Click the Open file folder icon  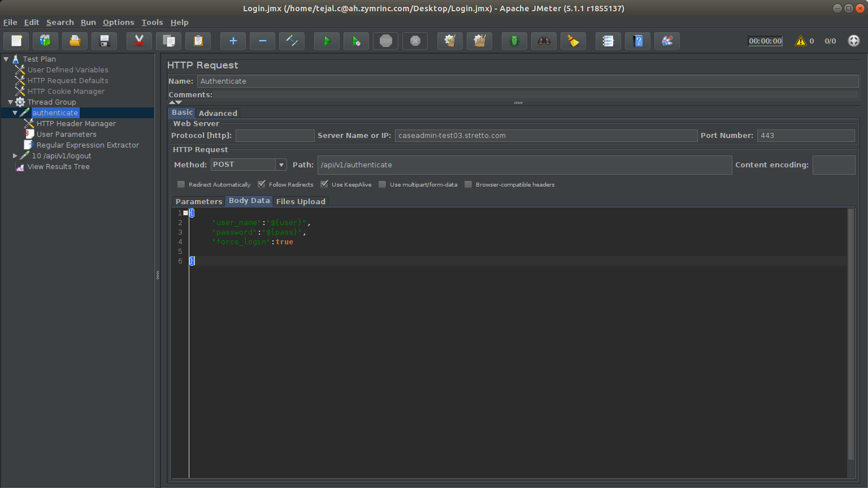point(75,41)
